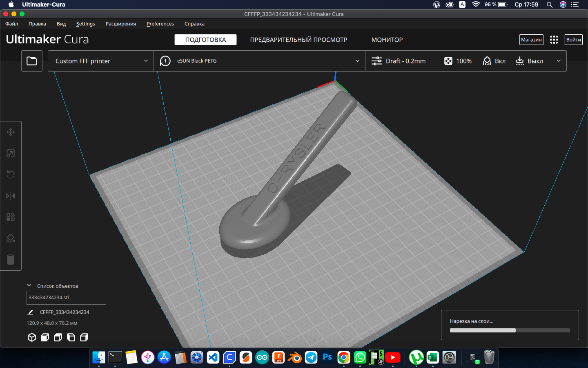The image size is (588, 368).
Task: Switch to the ПОДГОТОВКА stage tab
Action: point(205,40)
